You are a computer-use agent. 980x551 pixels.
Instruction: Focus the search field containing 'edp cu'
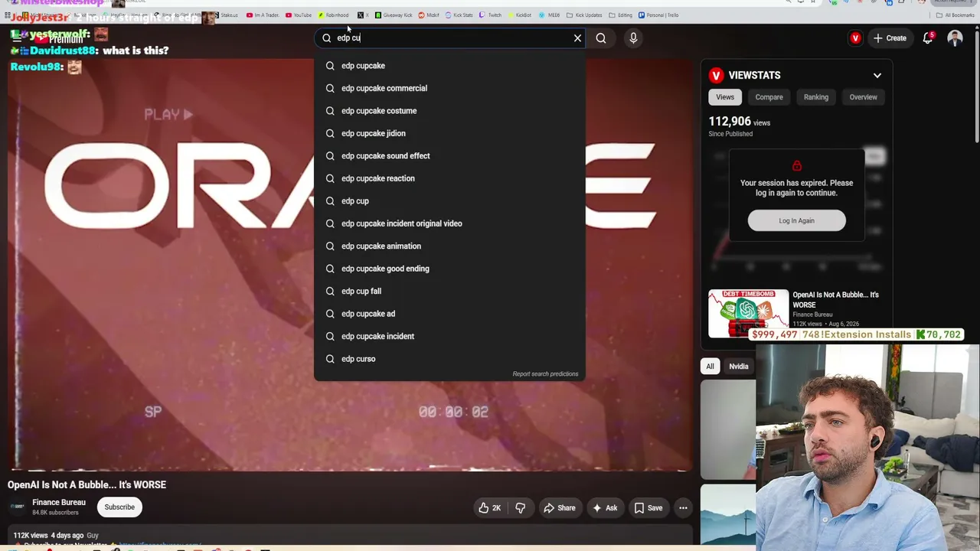click(450, 37)
